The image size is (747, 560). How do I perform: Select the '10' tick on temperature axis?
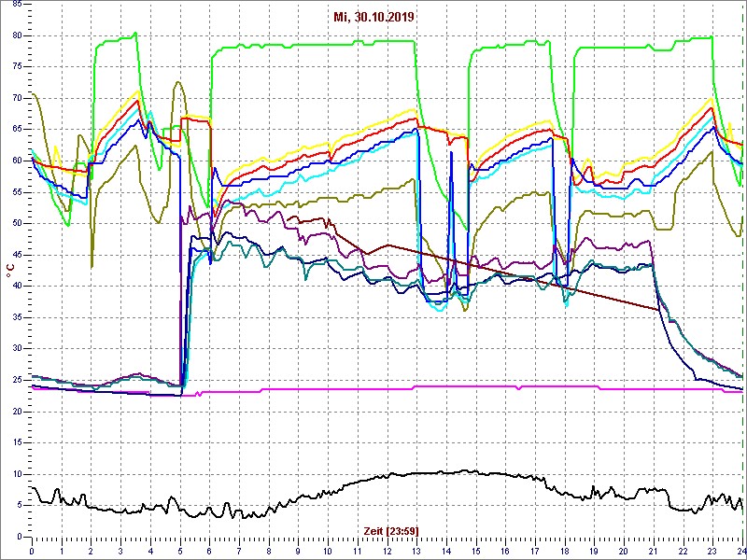(17, 474)
